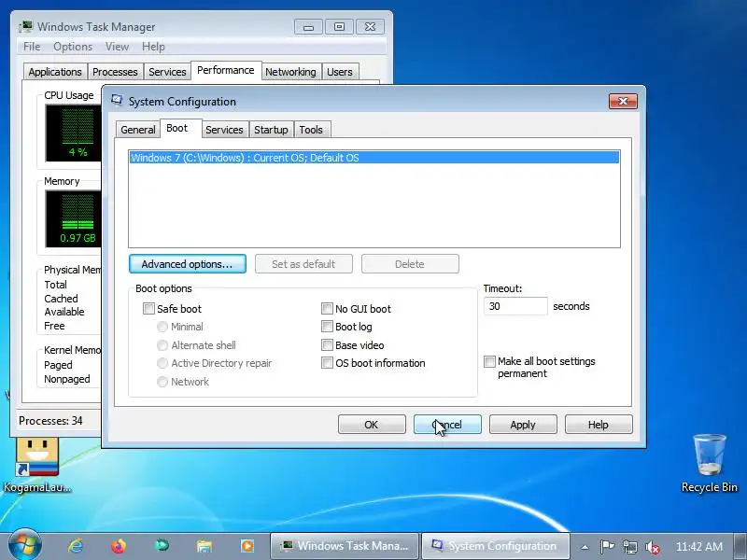Click the muted volume tray icon
The height and width of the screenshot is (560, 747).
tap(652, 547)
